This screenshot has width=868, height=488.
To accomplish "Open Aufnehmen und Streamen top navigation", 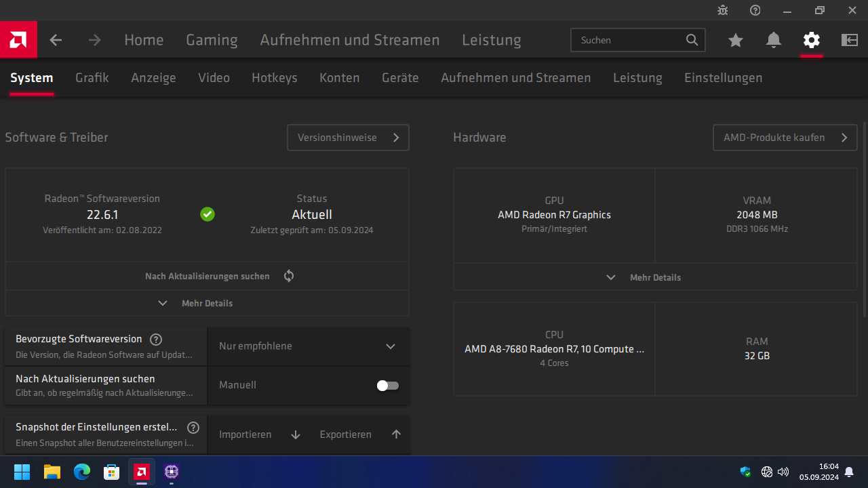I will [x=350, y=40].
